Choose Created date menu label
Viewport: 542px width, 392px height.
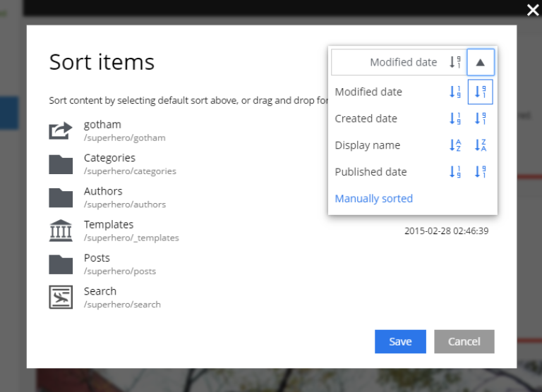[x=366, y=118]
